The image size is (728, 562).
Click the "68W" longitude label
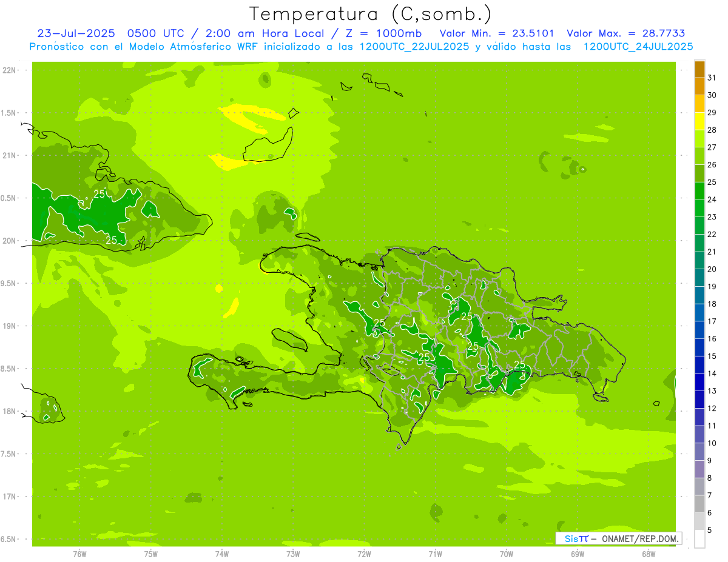coord(649,554)
